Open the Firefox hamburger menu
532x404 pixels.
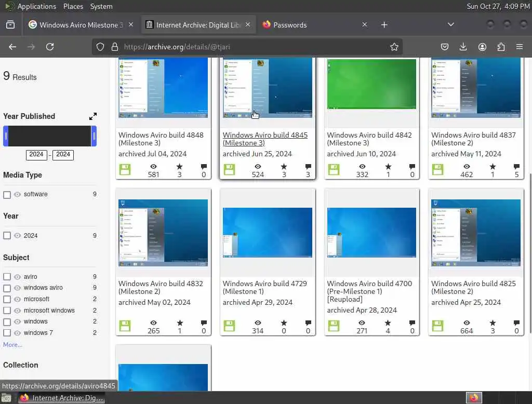pos(520,47)
